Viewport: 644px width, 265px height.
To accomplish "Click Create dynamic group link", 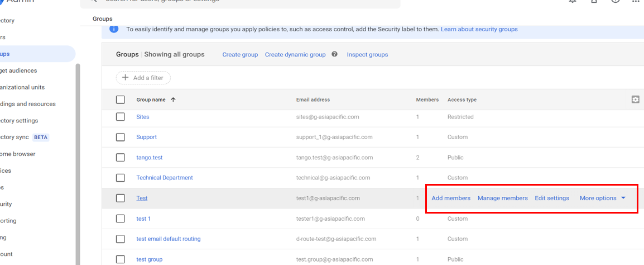I will pyautogui.click(x=295, y=54).
